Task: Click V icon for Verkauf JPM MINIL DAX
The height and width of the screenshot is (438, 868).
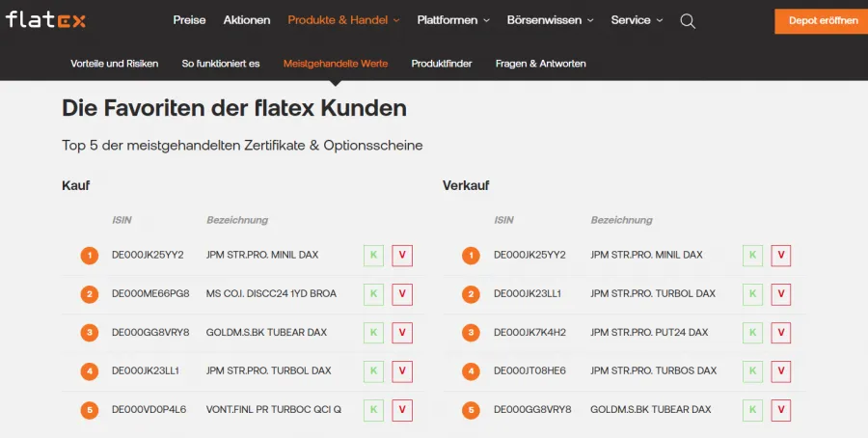Action: point(781,256)
